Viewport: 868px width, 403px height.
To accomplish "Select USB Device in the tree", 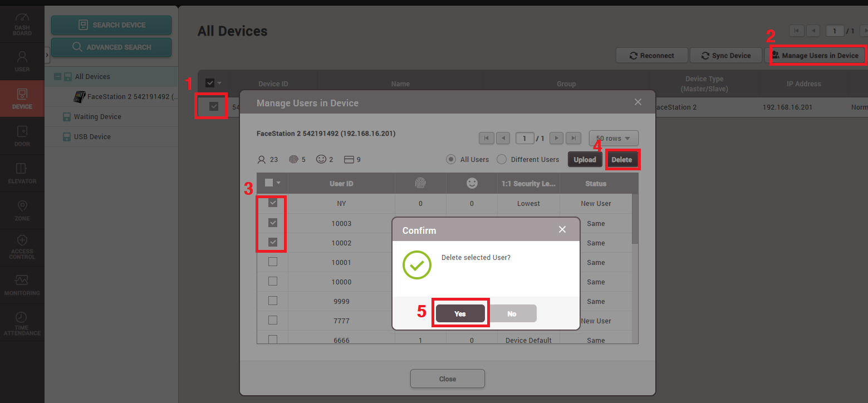I will click(92, 137).
